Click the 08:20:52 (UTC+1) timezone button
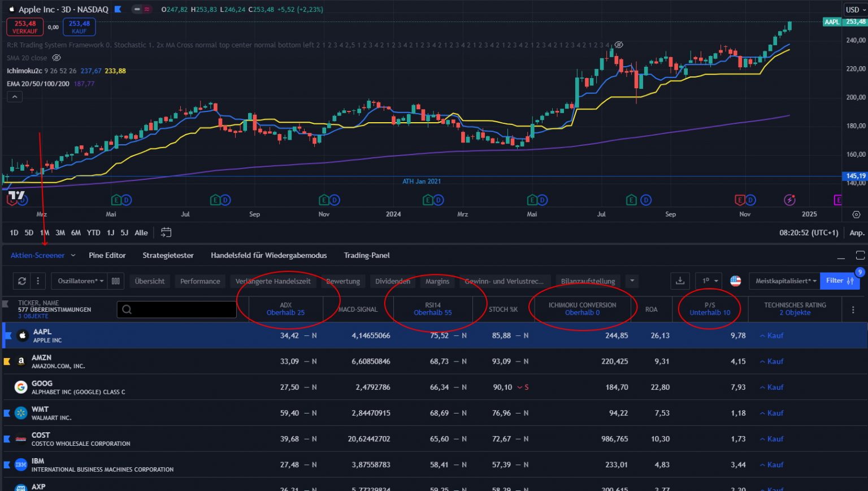868x491 pixels. [x=809, y=232]
